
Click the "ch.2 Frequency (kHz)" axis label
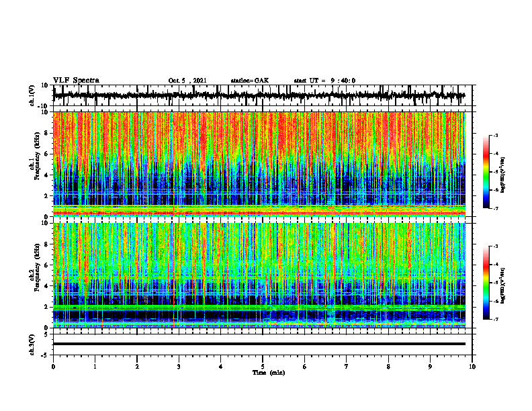[x=34, y=267]
